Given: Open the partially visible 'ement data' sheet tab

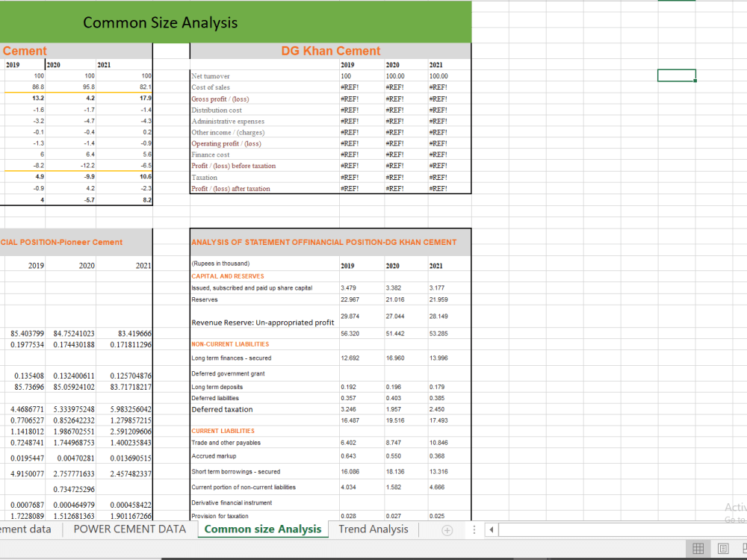Looking at the screenshot, I should (x=25, y=529).
